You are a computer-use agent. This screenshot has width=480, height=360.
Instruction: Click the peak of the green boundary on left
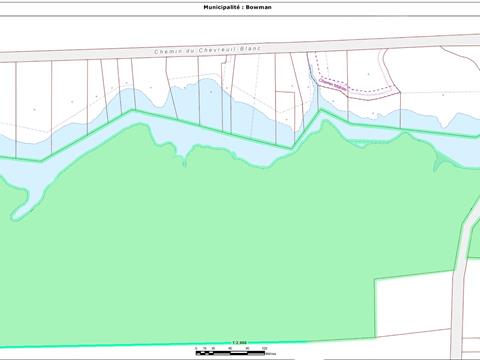pos(132,110)
